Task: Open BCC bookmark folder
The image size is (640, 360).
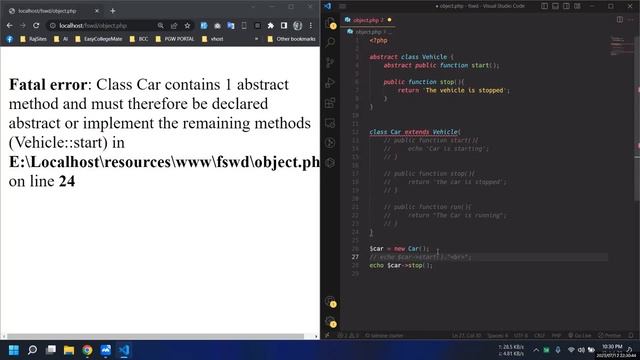Action: click(139, 39)
